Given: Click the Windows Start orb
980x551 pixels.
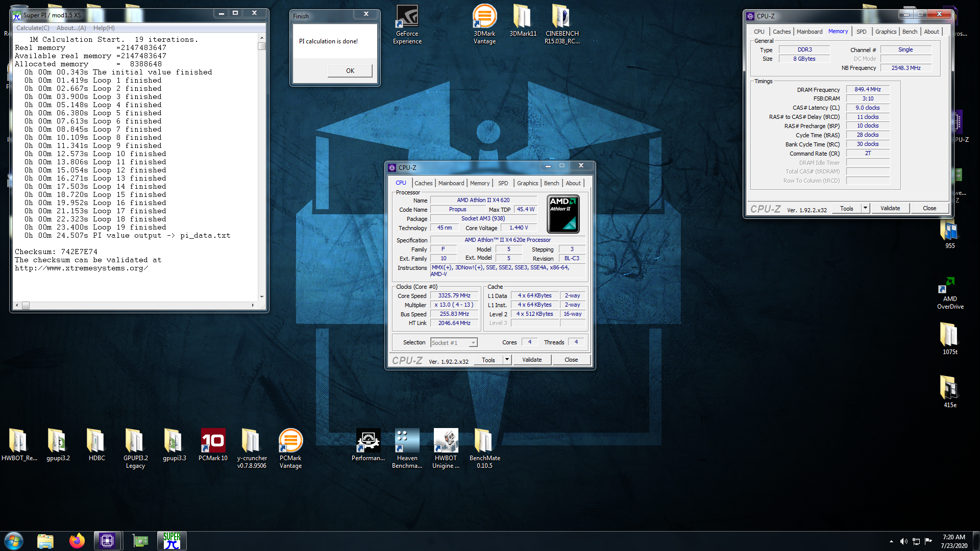Looking at the screenshot, I should tap(14, 541).
